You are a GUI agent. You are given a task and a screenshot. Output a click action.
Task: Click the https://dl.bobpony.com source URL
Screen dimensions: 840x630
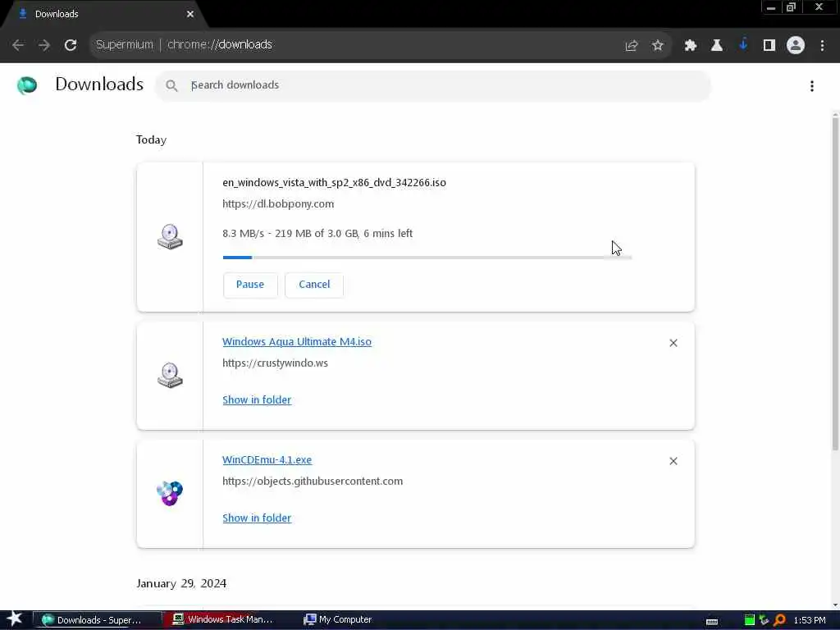[x=278, y=204]
